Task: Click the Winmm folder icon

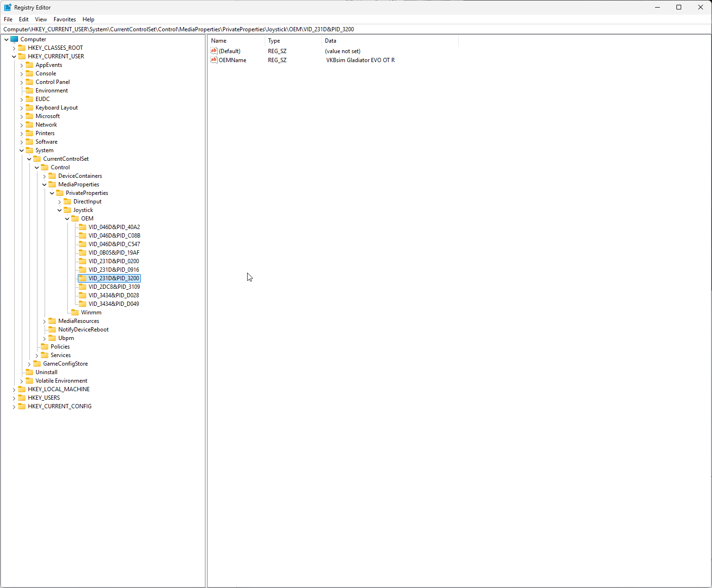Action: [75, 312]
